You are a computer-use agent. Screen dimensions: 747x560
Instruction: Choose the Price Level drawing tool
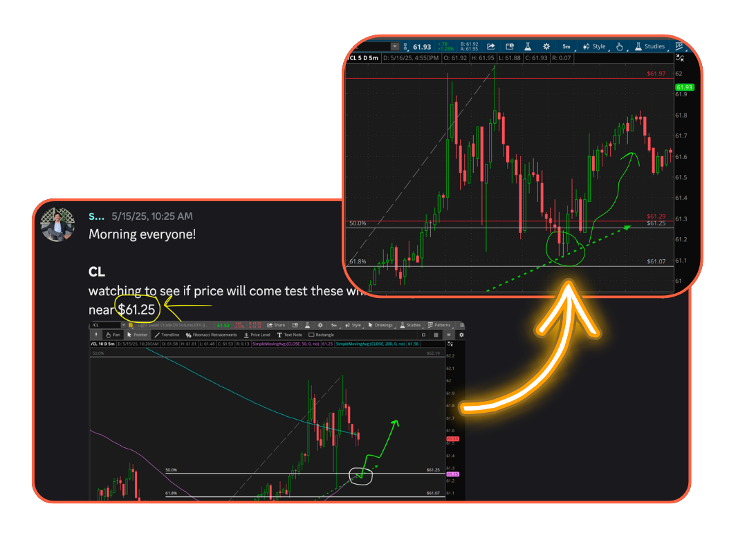point(257,335)
